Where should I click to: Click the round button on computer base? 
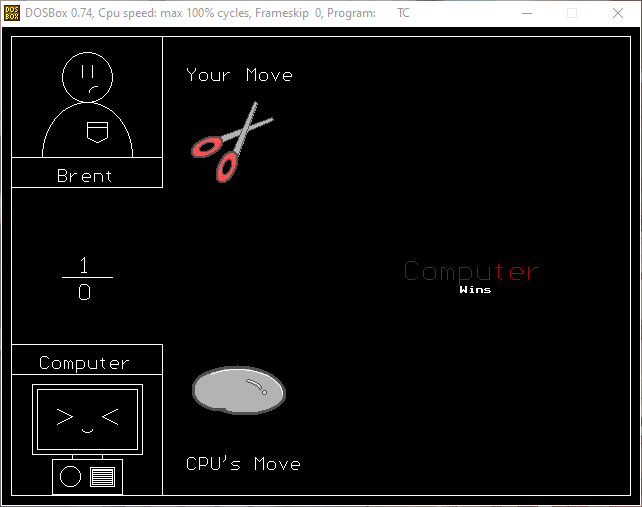[x=70, y=476]
